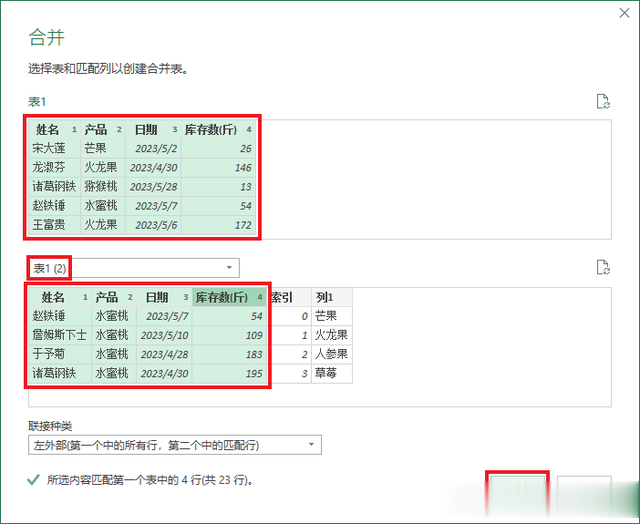Click the stock value 109 in the second table
Viewport: 640px width, 524px height.
click(x=229, y=335)
